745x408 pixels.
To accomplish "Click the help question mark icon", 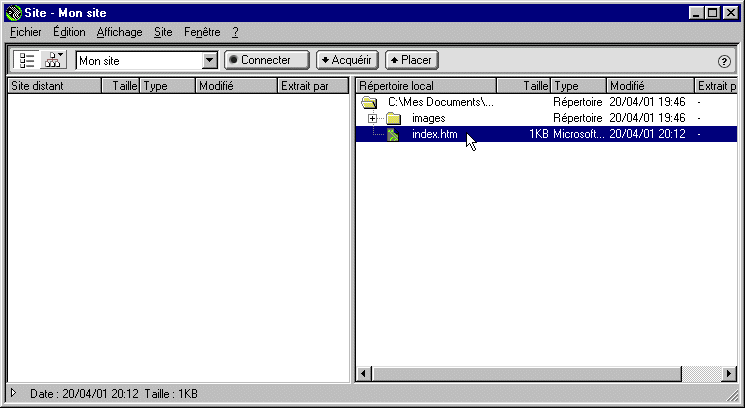I will coord(725,61).
